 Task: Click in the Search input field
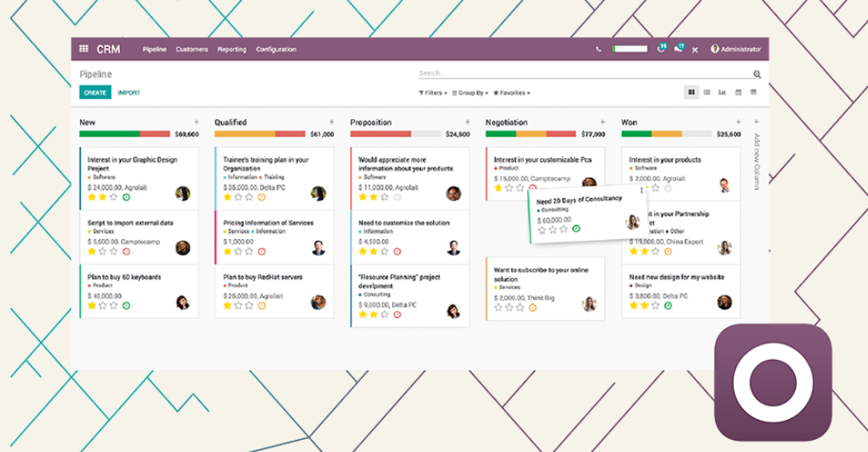click(x=584, y=73)
